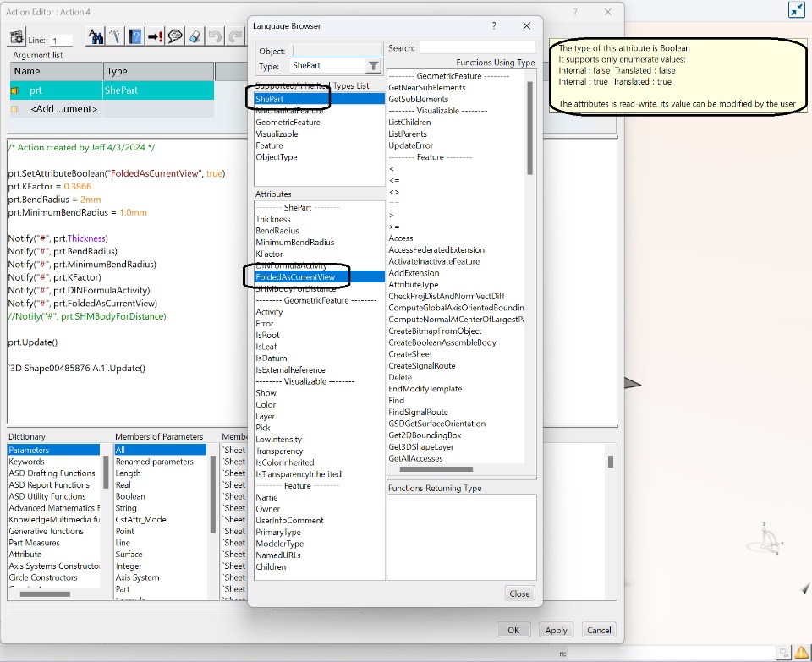Viewport: 812px width, 662px height.
Task: Click the Redo arrow in Action Editor
Action: point(234,36)
